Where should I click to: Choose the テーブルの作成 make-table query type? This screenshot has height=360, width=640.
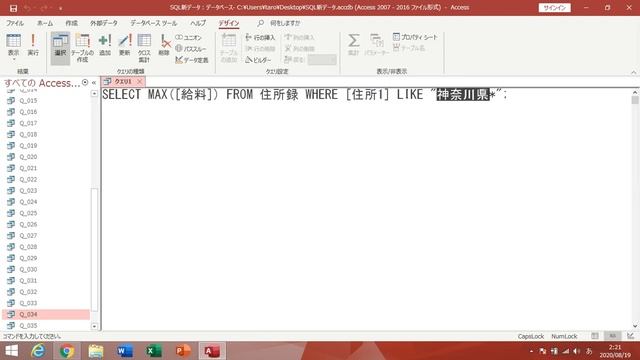point(82,48)
